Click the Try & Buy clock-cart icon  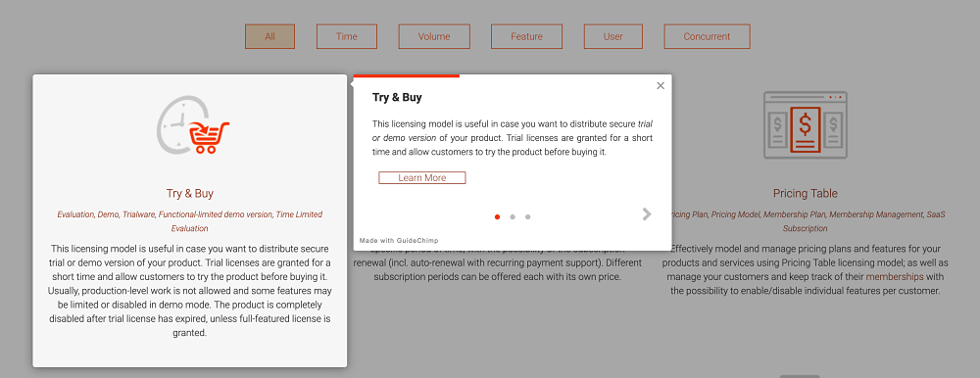pos(192,125)
